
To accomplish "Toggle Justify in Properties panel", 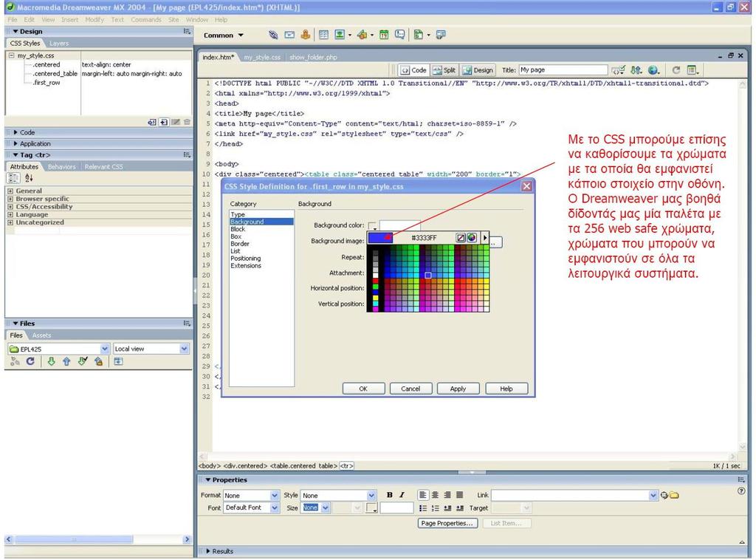I will 459,495.
